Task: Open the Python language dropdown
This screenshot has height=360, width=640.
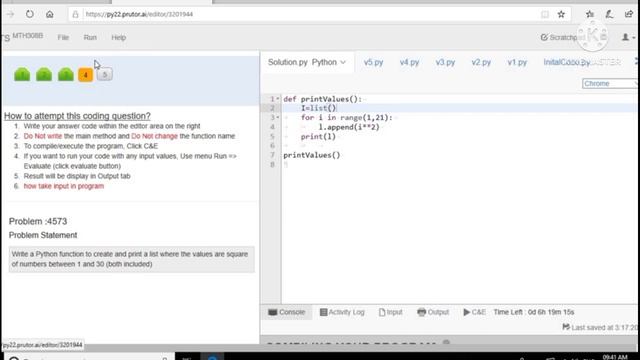Action: point(329,62)
